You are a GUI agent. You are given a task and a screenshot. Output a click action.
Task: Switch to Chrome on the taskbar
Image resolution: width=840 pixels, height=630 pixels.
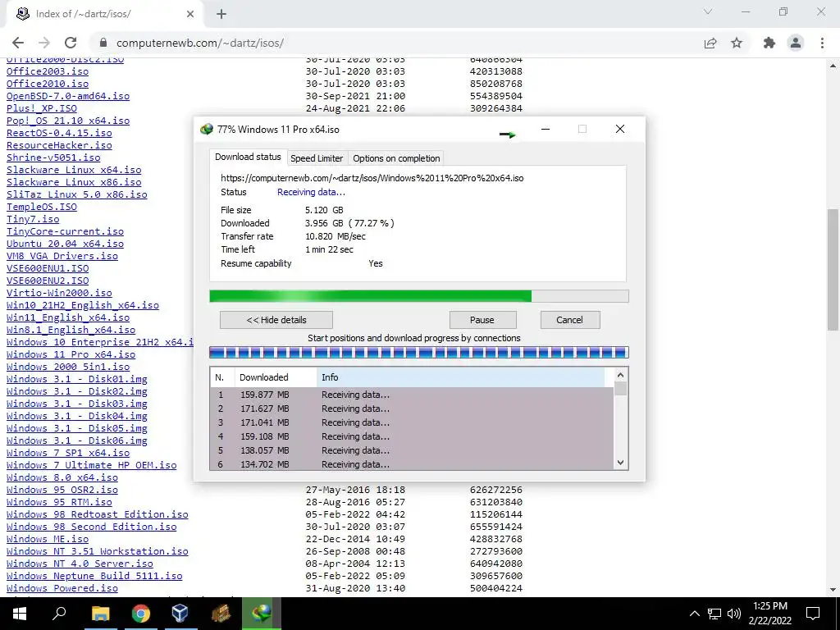tap(140, 614)
